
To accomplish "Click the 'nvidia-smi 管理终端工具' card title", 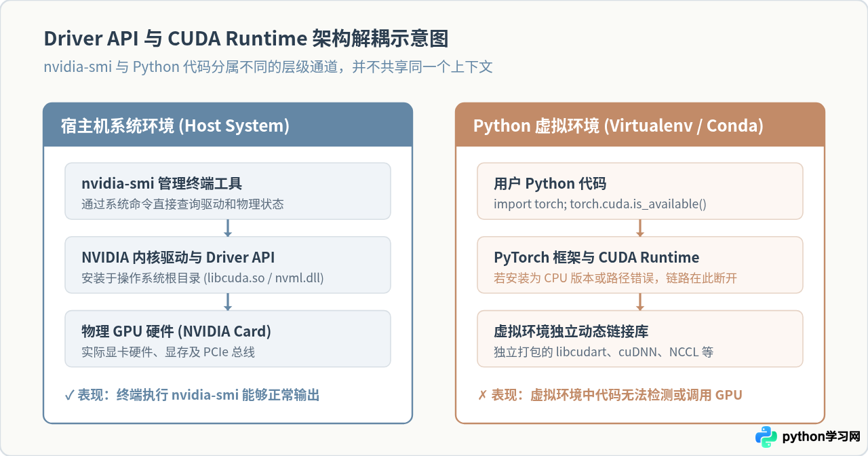I will 162,183.
